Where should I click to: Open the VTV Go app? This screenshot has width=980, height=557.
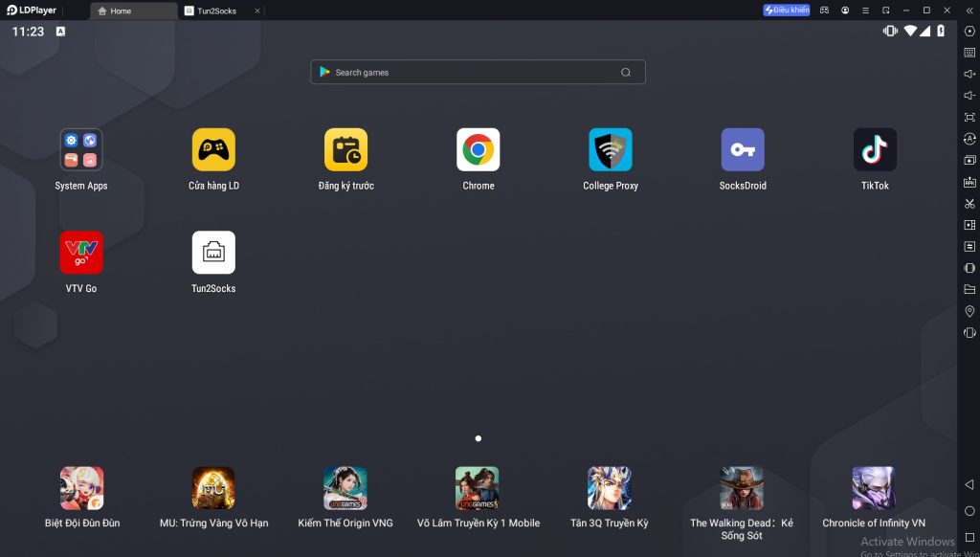tap(81, 253)
